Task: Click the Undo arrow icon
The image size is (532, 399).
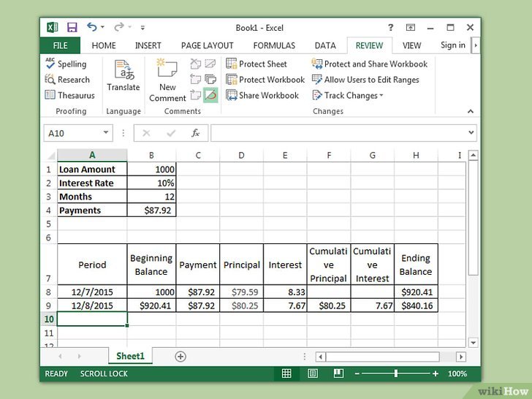Action: [91, 27]
